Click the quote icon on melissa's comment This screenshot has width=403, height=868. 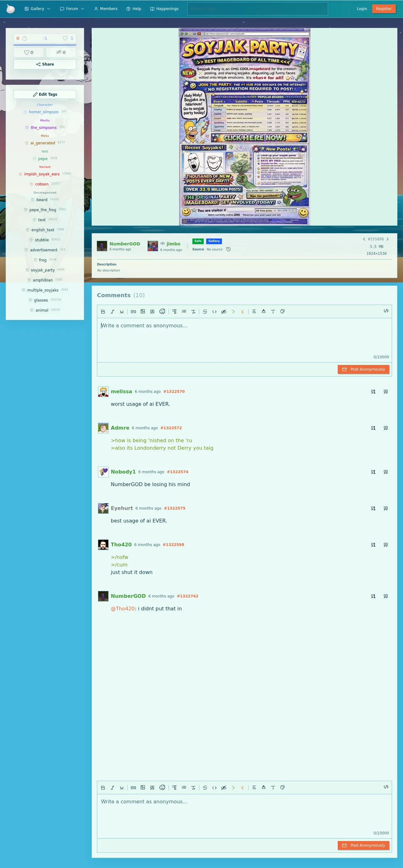click(385, 392)
